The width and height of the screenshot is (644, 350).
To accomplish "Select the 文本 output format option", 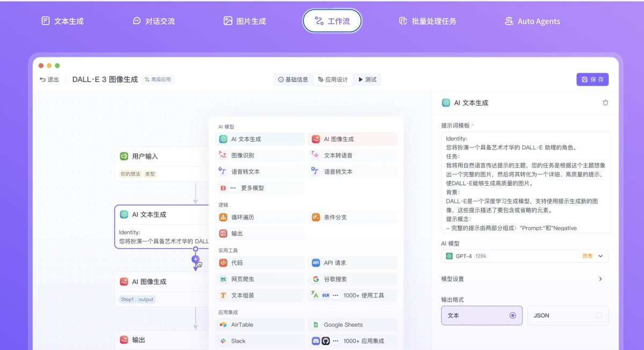I will (x=481, y=315).
